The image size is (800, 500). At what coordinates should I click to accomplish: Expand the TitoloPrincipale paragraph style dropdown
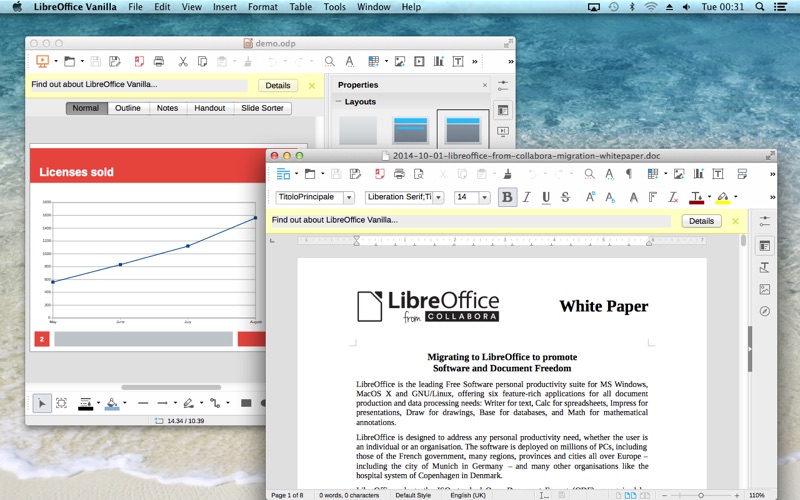[x=349, y=197]
